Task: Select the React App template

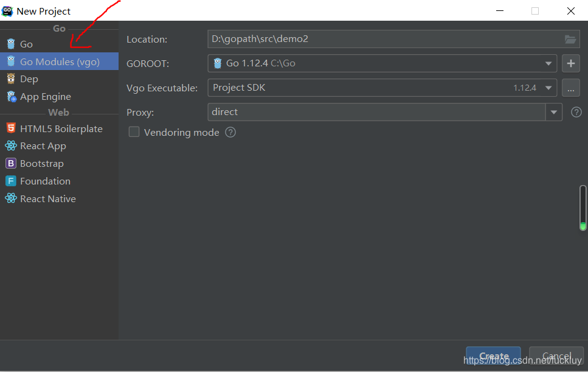Action: pos(43,146)
